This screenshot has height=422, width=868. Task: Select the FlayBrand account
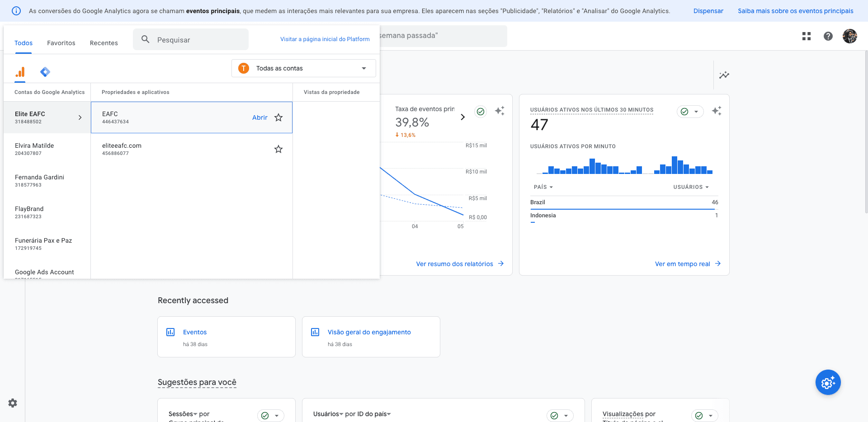coord(47,212)
